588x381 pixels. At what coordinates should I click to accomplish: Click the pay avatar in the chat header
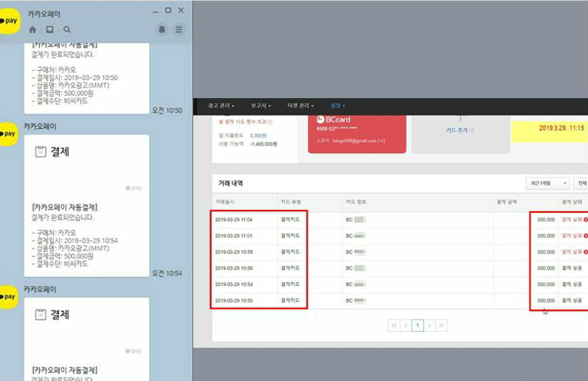point(9,21)
